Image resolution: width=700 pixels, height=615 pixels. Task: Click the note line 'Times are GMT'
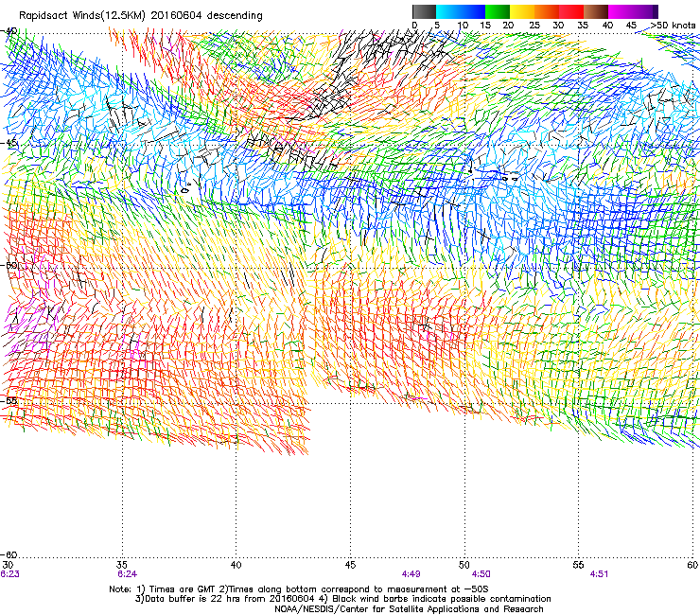[183, 589]
